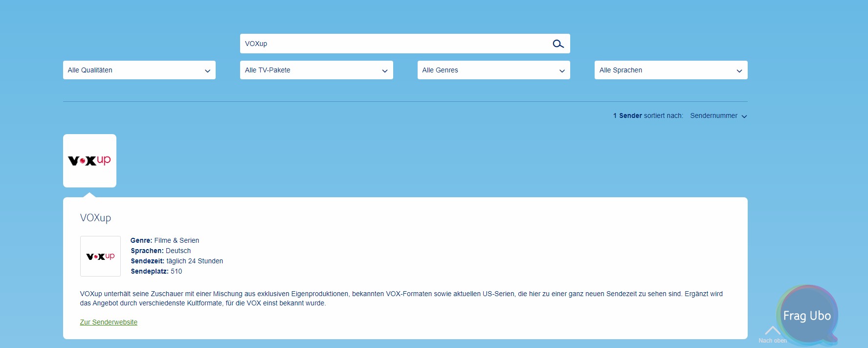Click the search magnifier icon

(x=558, y=44)
